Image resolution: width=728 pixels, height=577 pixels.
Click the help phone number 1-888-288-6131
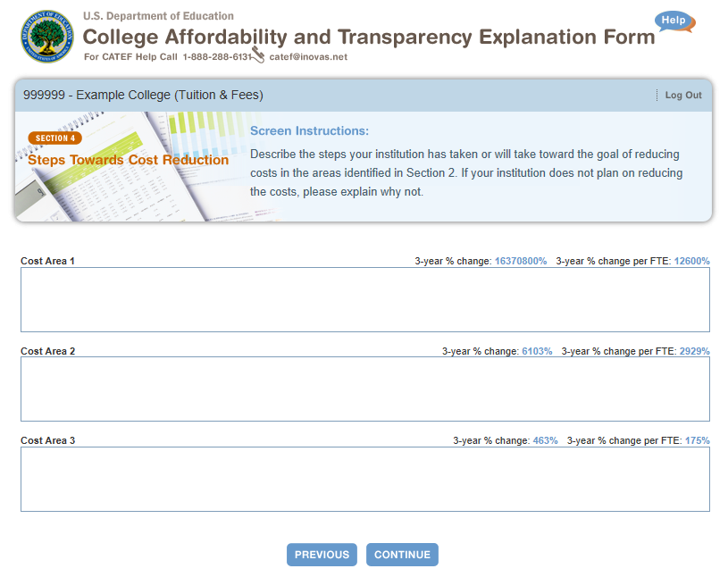click(x=216, y=57)
